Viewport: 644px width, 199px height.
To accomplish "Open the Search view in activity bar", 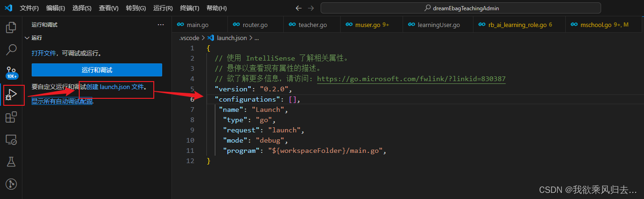I will 11,49.
